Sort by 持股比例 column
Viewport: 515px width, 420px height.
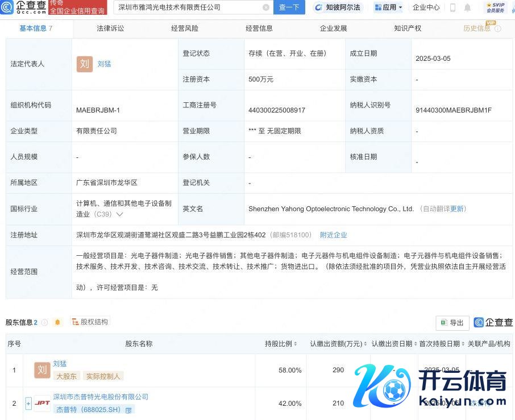click(282, 344)
